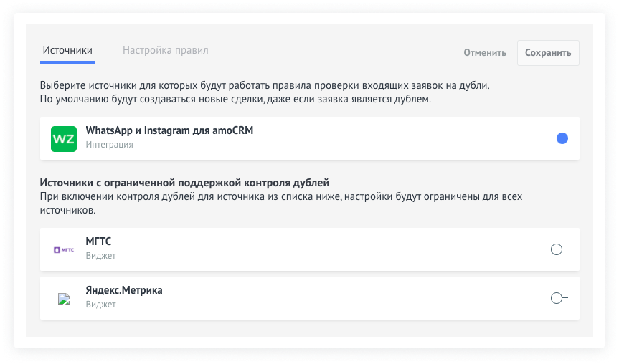Enable the МГТС duplicate control toggle
The height and width of the screenshot is (364, 619).
point(559,249)
